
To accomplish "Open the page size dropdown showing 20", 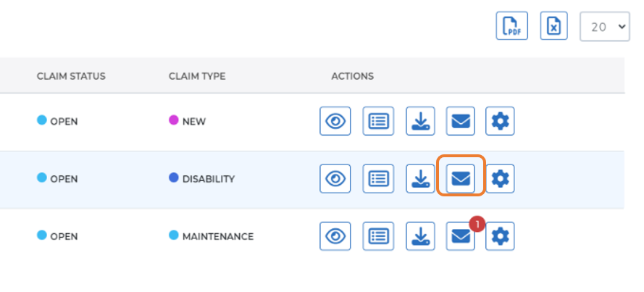I will (604, 27).
